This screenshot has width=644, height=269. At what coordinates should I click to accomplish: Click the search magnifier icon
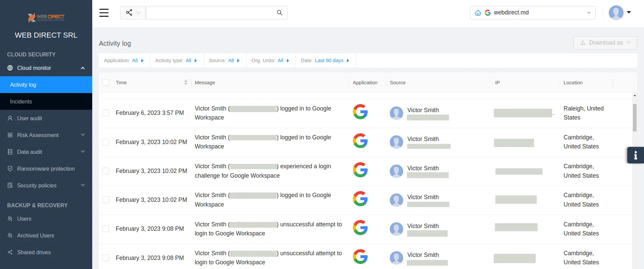point(279,13)
